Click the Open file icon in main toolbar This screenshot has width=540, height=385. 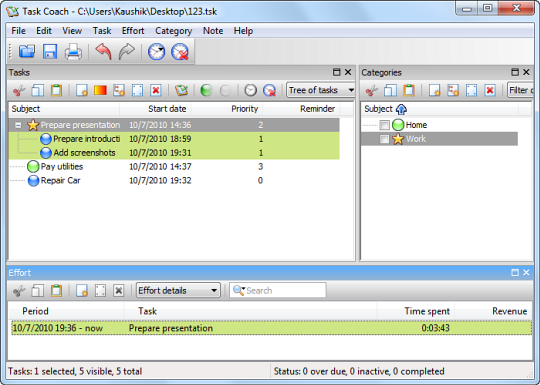coord(27,52)
